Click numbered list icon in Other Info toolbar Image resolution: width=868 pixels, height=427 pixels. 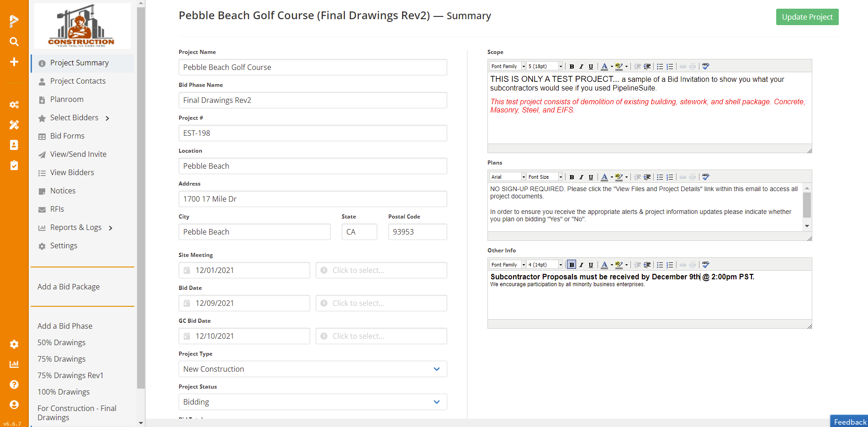[x=670, y=265]
